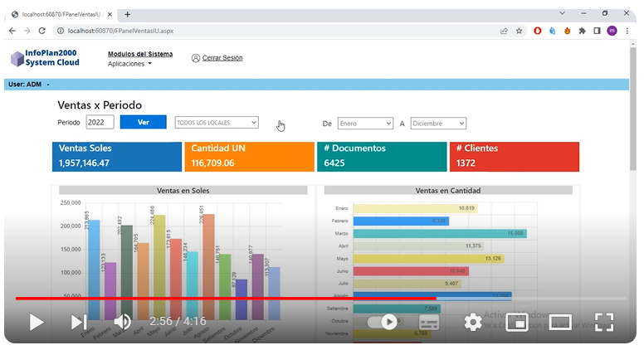Image resolution: width=644 pixels, height=350 pixels.
Task: Toggle video subtitles captions button
Action: [x=429, y=323]
